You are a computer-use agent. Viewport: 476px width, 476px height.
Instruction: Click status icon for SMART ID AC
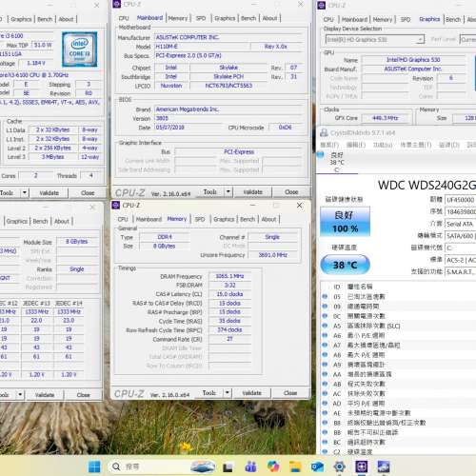pyautogui.click(x=325, y=393)
